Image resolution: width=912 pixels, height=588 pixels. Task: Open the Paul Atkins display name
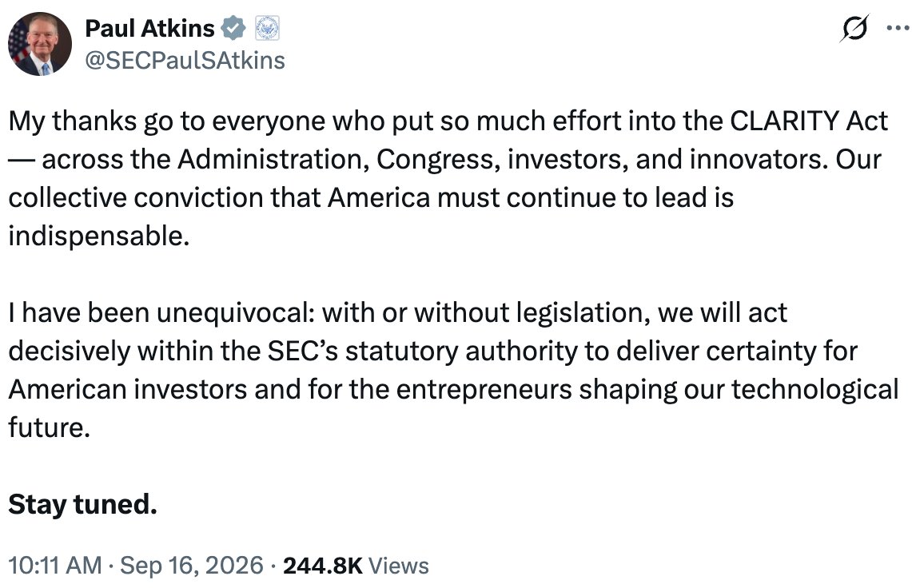point(149,29)
